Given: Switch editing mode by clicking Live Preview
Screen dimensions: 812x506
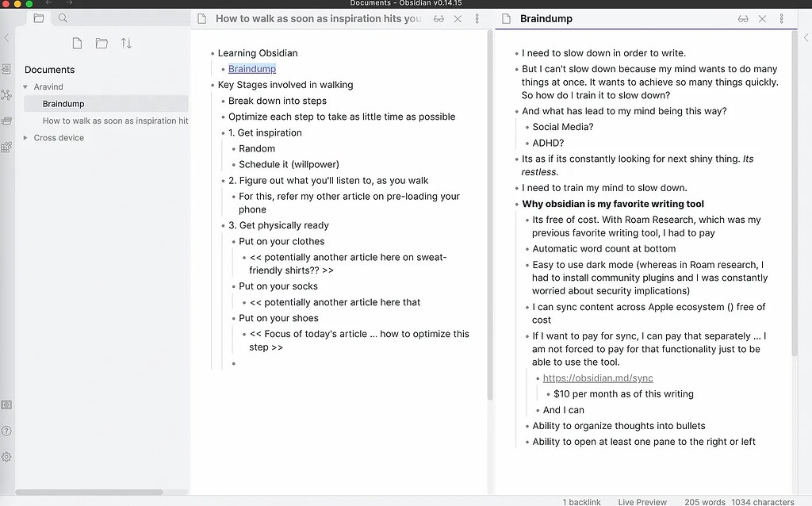Looking at the screenshot, I should (x=642, y=501).
